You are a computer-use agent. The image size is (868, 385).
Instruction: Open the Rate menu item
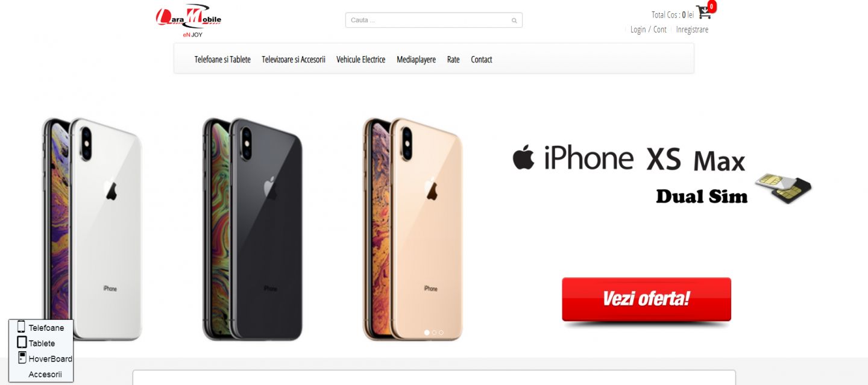click(x=453, y=60)
